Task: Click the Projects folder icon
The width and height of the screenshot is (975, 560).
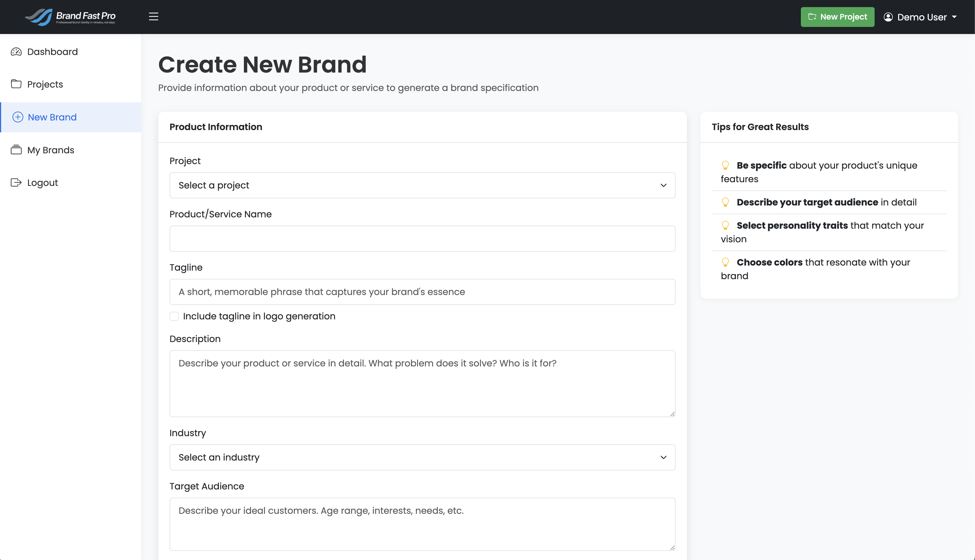Action: click(16, 84)
